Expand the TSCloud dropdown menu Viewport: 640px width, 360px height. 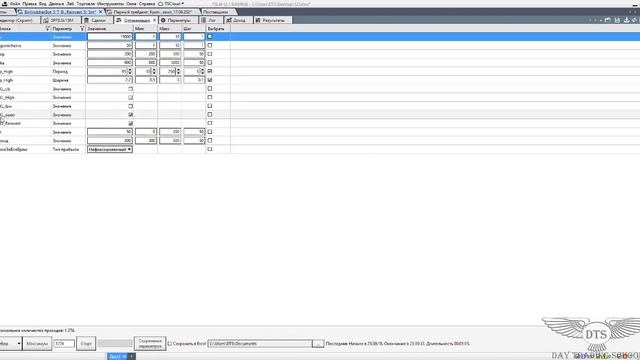coord(171,4)
